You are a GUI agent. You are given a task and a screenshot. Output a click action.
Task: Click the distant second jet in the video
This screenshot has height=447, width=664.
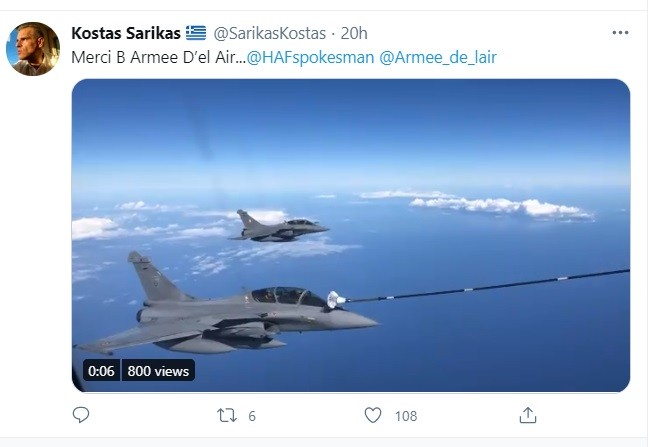280,226
